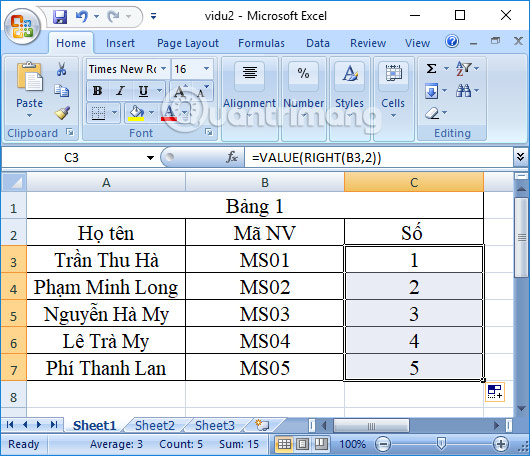
Task: Insert AutoSum function
Action: coord(431,69)
